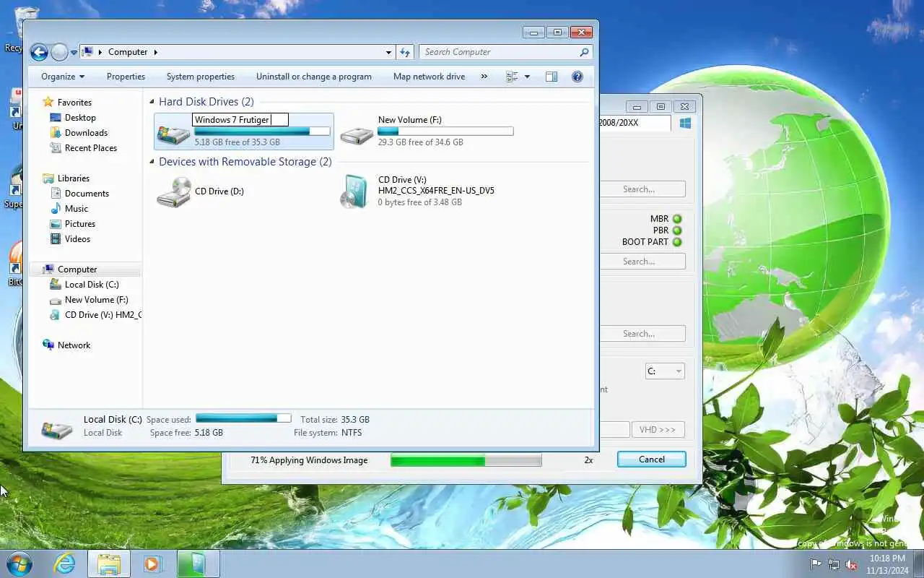This screenshot has height=578, width=924.
Task: Click New Volume (F:) capacity bar
Action: [445, 131]
